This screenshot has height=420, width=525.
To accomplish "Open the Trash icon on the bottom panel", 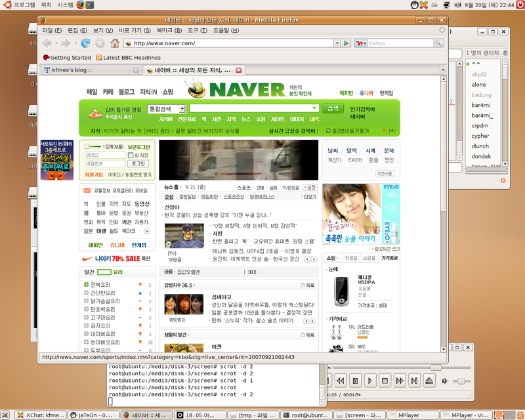I will (x=520, y=415).
